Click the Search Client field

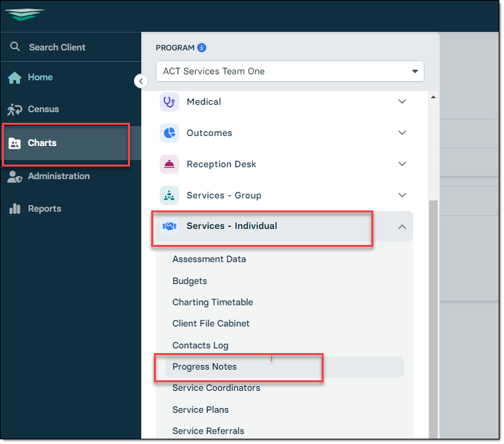(x=57, y=48)
